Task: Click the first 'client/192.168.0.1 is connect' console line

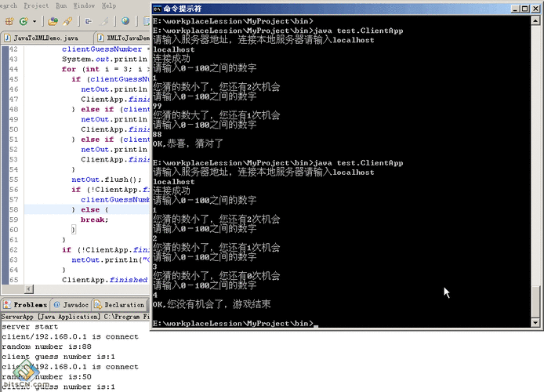Action: (x=70, y=336)
